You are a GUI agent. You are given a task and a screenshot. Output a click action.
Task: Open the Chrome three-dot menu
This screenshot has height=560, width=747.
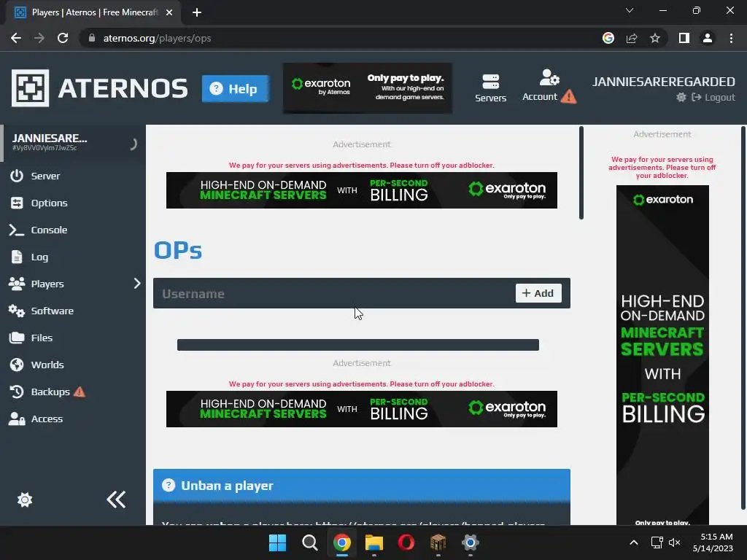tap(731, 38)
